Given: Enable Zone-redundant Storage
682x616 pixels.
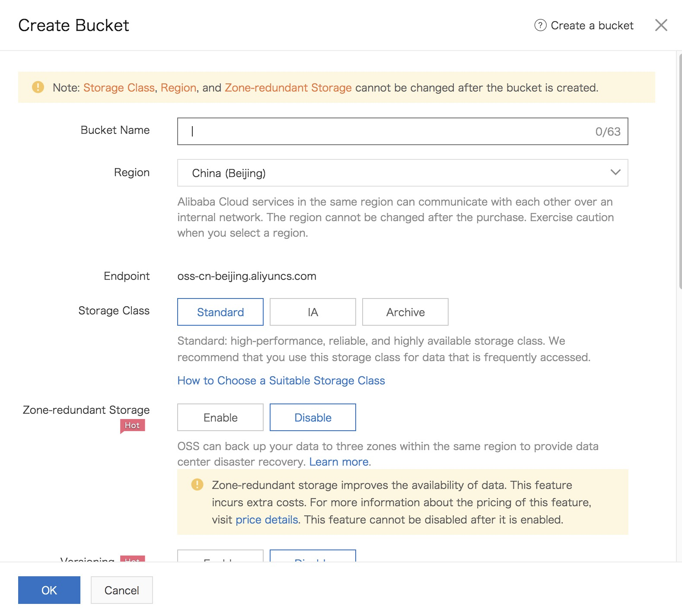Looking at the screenshot, I should (x=220, y=417).
